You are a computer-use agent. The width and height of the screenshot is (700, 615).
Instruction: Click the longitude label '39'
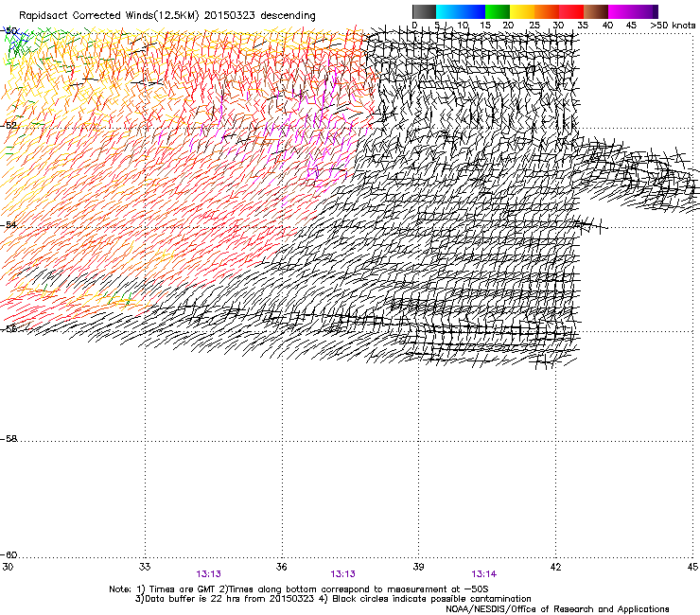click(418, 567)
